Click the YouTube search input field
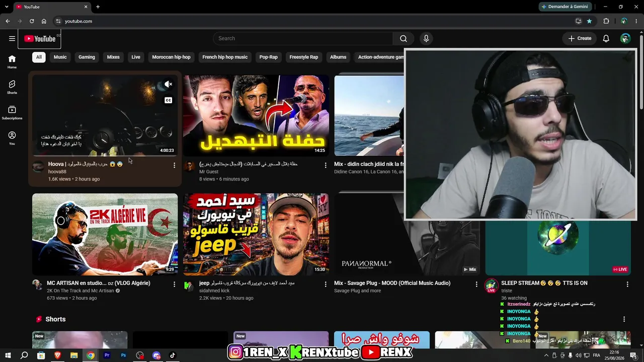The width and height of the screenshot is (644, 362). click(x=303, y=38)
